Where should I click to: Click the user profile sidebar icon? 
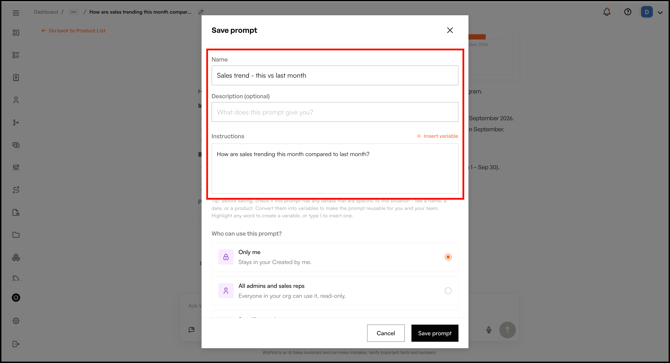tap(16, 100)
